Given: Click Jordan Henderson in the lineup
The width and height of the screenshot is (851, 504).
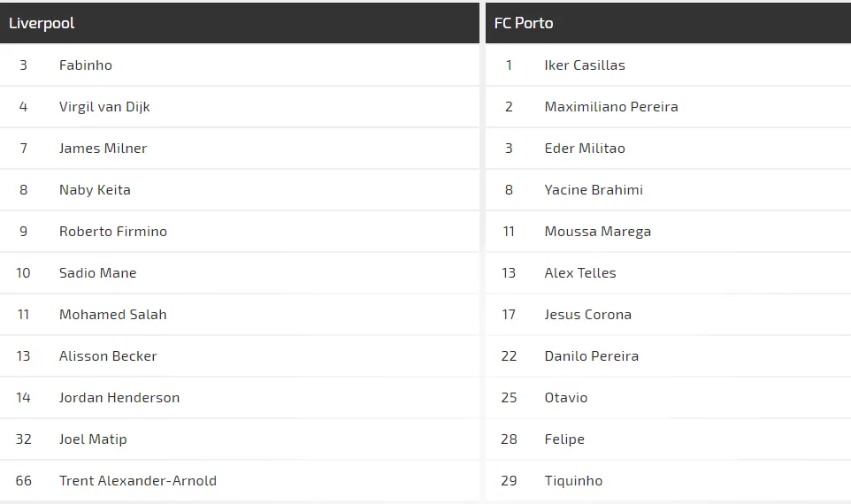Looking at the screenshot, I should coord(119,398).
